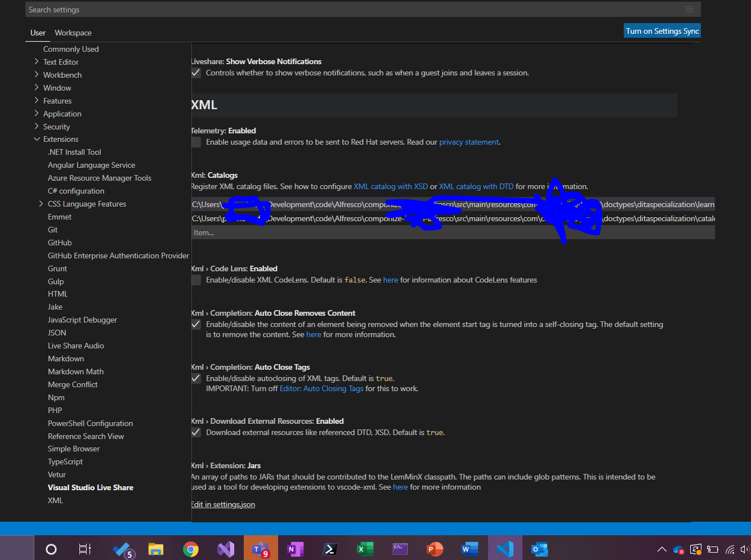The image size is (751, 560).
Task: Switch to the Workspace settings tab
Action: pyautogui.click(x=73, y=33)
